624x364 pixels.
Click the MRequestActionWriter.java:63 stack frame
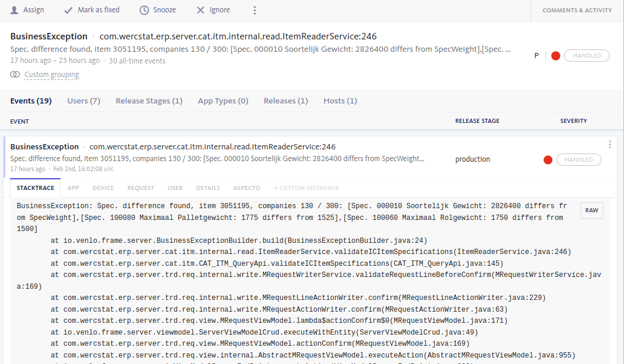point(279,309)
